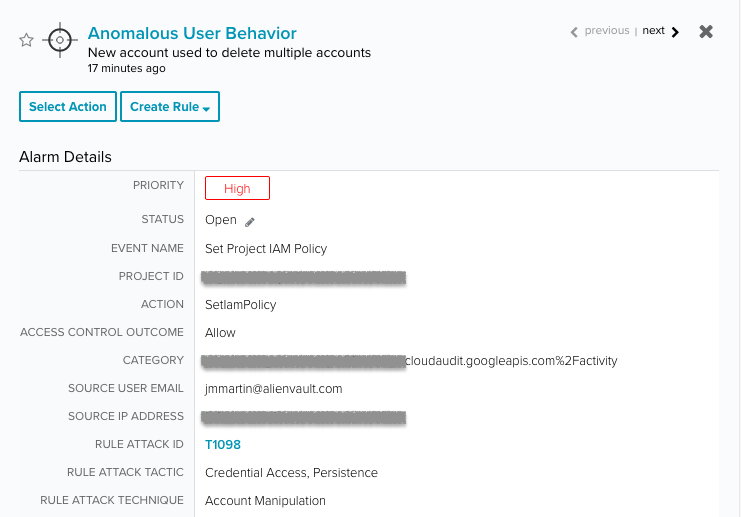Click the cloudaudit.googleapis.com category value

[x=511, y=361]
